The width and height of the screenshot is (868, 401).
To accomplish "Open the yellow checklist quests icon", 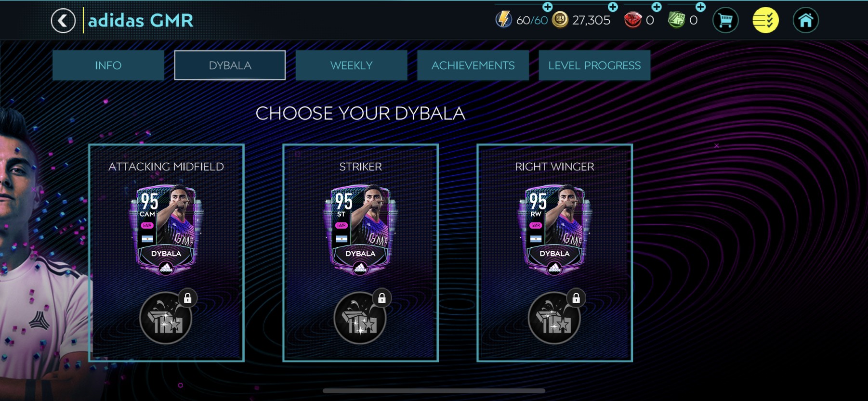I will 765,21.
